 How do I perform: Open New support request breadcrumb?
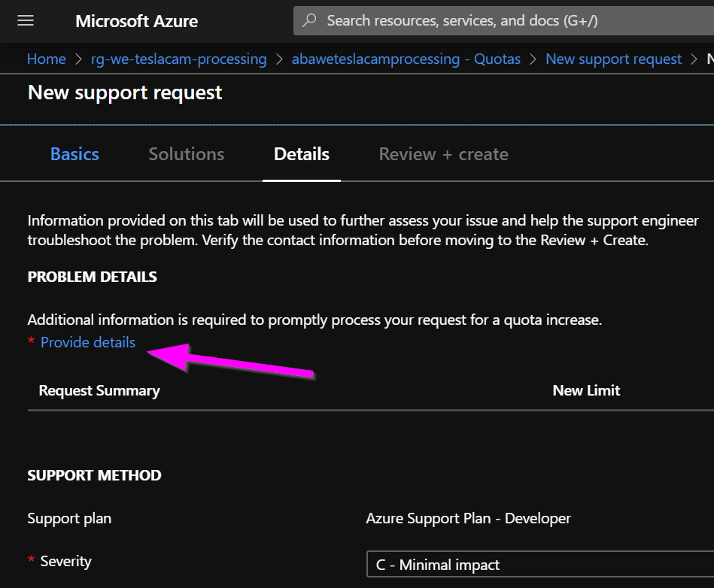[x=613, y=59]
